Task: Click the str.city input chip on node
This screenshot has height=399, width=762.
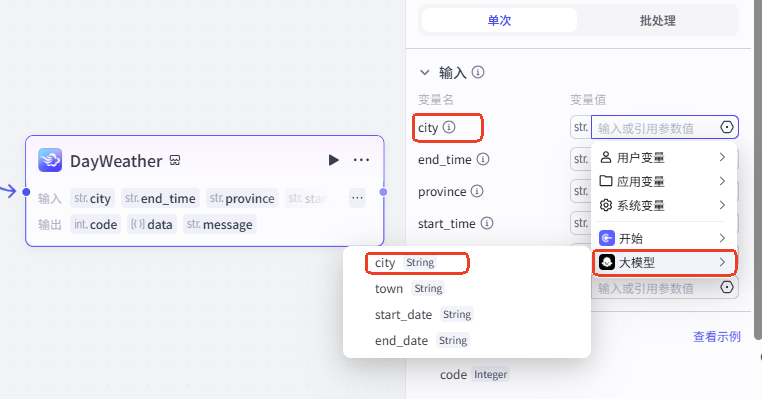Action: [x=92, y=198]
